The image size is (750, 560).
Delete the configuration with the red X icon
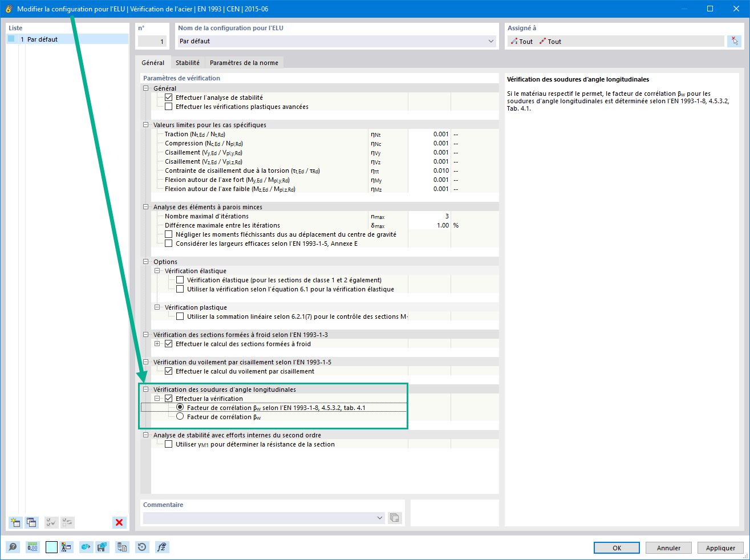tap(119, 522)
